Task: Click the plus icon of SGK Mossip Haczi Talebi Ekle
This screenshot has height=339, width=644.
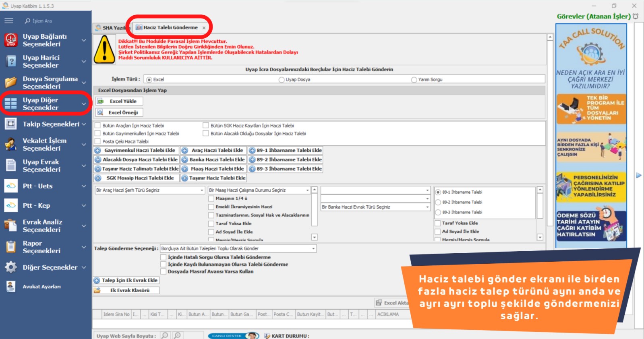Action: [x=97, y=178]
